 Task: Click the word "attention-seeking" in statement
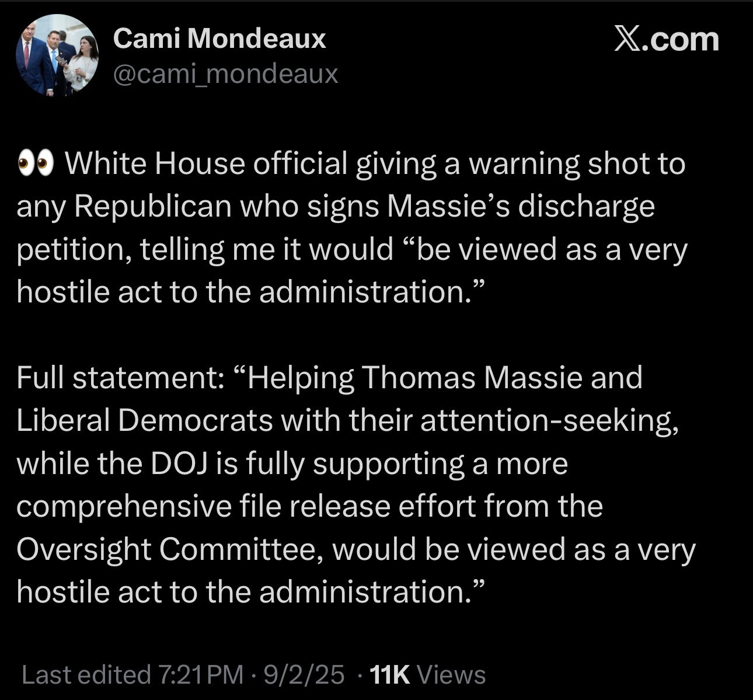pyautogui.click(x=549, y=420)
